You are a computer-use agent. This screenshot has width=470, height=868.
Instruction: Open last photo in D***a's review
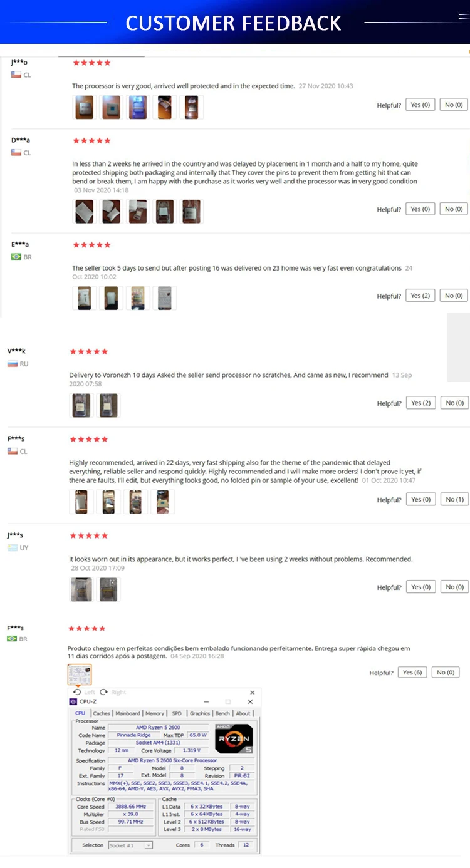coord(191,211)
